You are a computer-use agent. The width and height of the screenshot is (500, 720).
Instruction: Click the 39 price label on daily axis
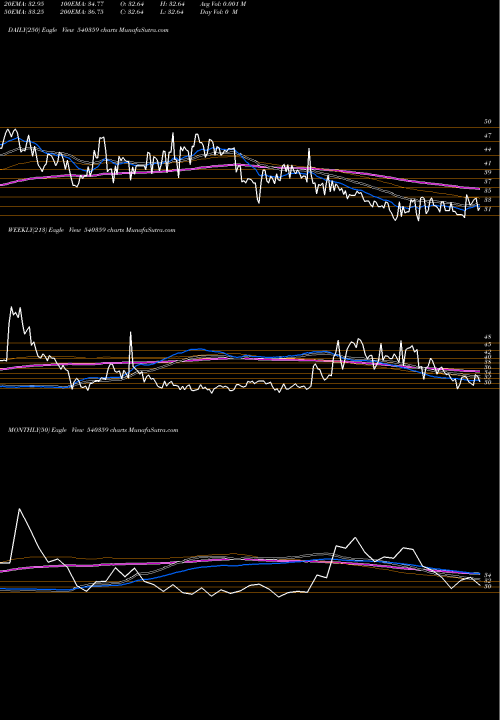[x=488, y=172]
